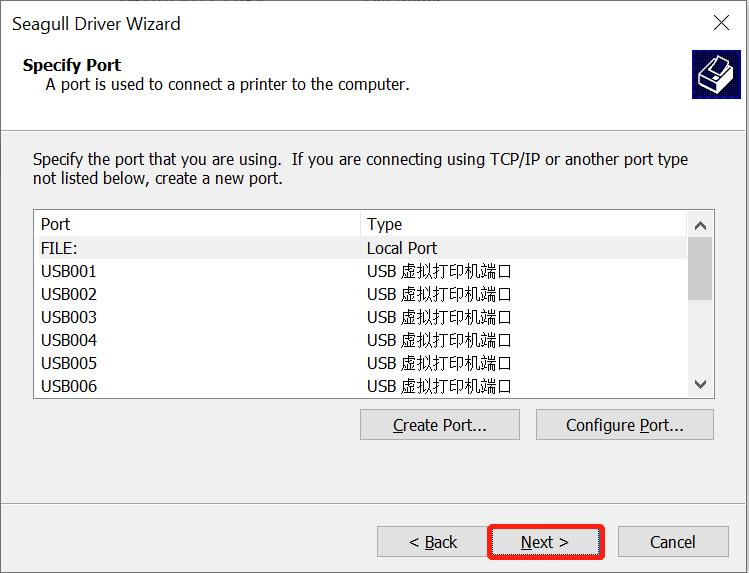Click the port list scroll up arrow
Image resolution: width=749 pixels, height=573 pixels.
pos(700,225)
